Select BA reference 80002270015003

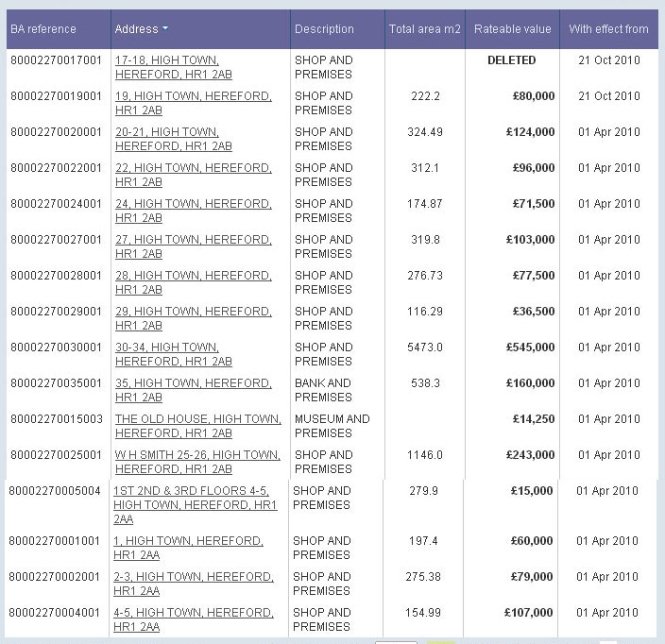(57, 419)
